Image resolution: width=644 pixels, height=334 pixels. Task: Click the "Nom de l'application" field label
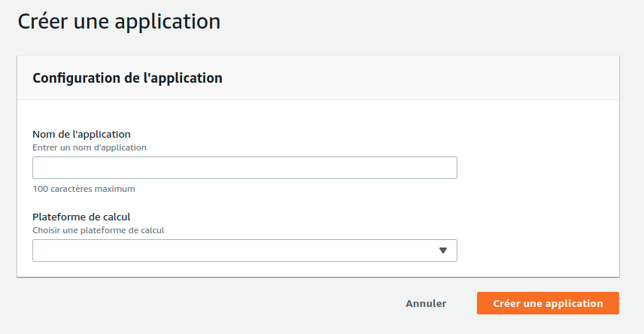coord(82,135)
